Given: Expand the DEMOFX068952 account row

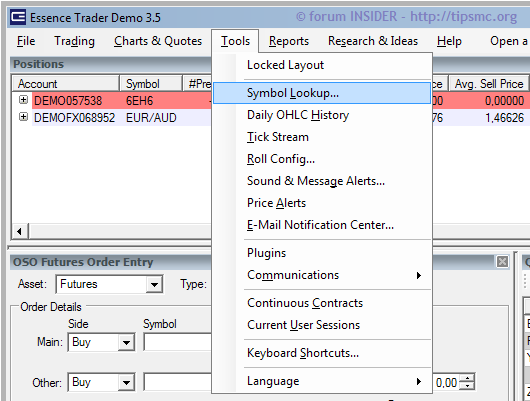Looking at the screenshot, I should (23, 117).
